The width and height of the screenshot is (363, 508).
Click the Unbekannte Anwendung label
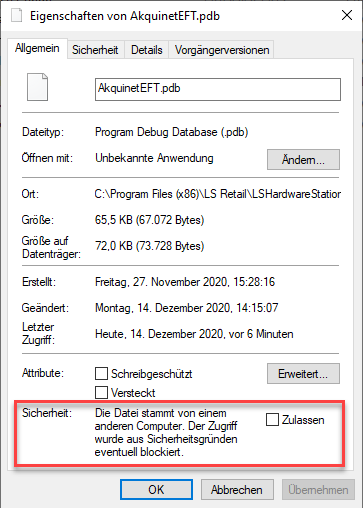tap(154, 158)
